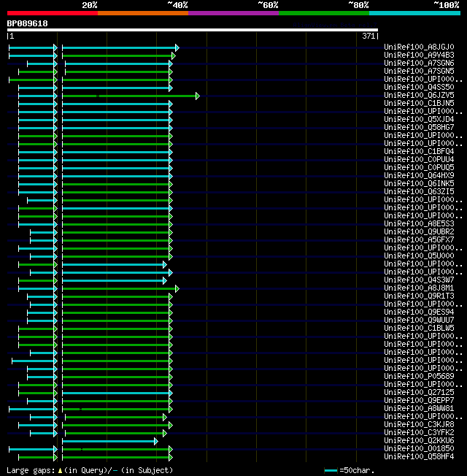This screenshot has width=467, height=476.
Task: Click the red 20% identity legend segment
Action: point(52,13)
